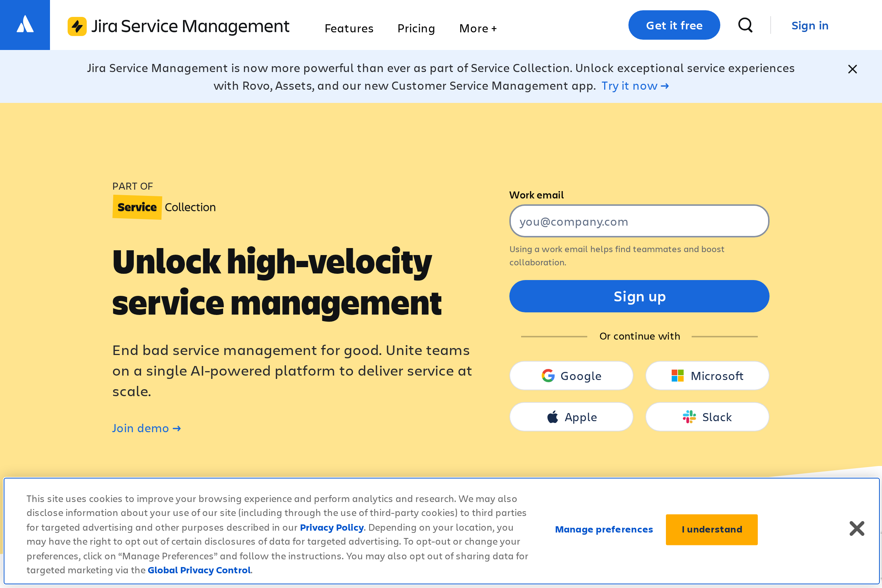This screenshot has height=588, width=882.
Task: Select Pricing in the navigation
Action: click(416, 28)
